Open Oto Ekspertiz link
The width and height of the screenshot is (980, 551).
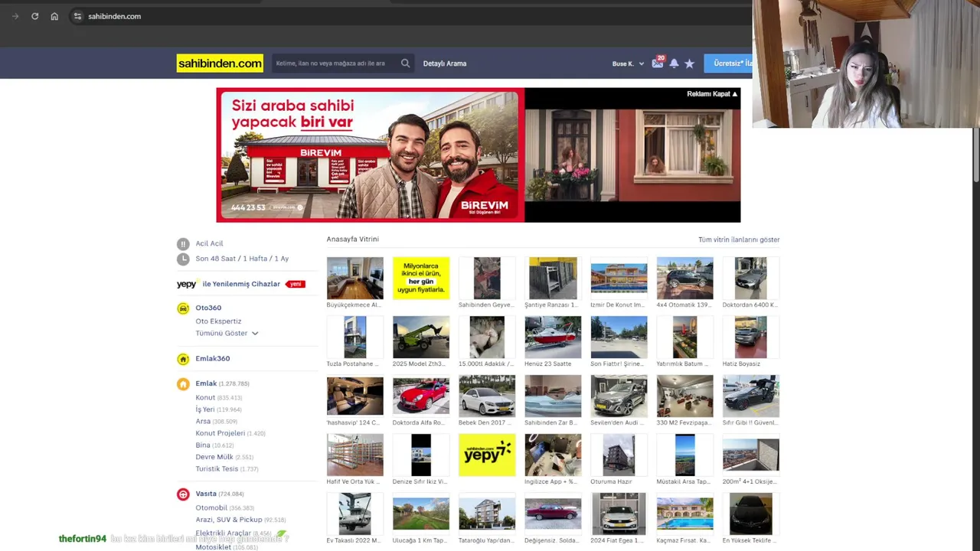pyautogui.click(x=218, y=321)
